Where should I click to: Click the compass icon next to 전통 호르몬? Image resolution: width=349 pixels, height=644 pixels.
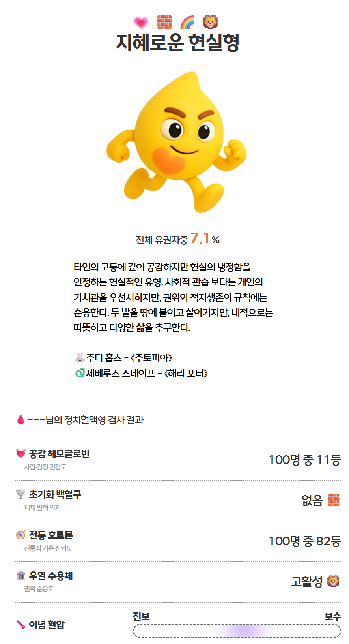tap(21, 535)
